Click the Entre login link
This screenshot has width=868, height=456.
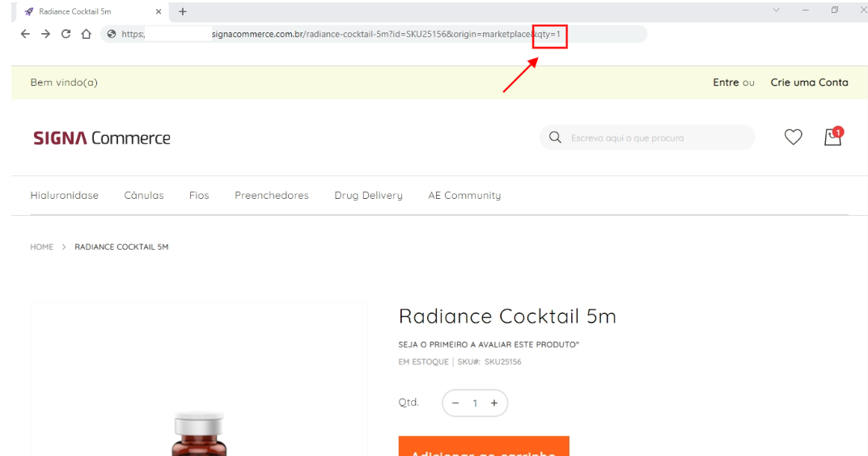point(726,82)
